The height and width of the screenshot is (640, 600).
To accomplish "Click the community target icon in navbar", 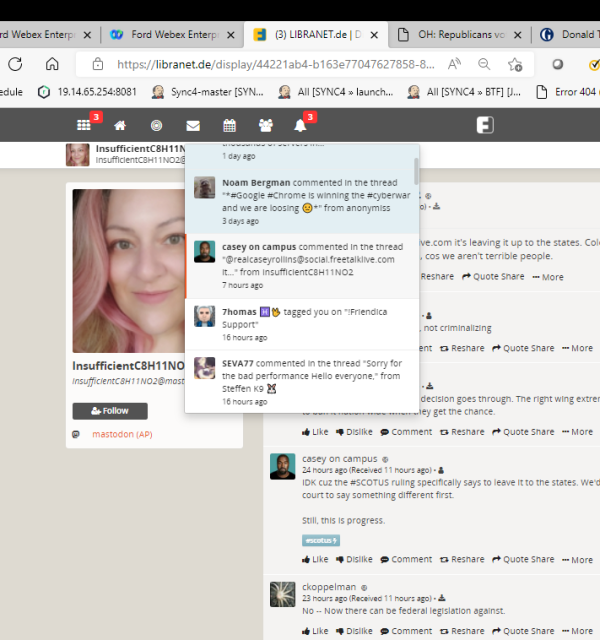I will coord(156,126).
